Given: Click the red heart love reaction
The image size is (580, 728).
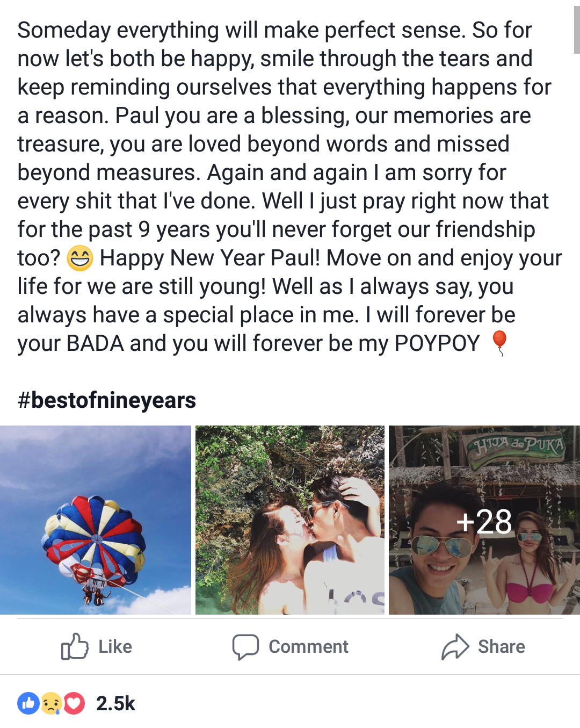Looking at the screenshot, I should pyautogui.click(x=74, y=703).
